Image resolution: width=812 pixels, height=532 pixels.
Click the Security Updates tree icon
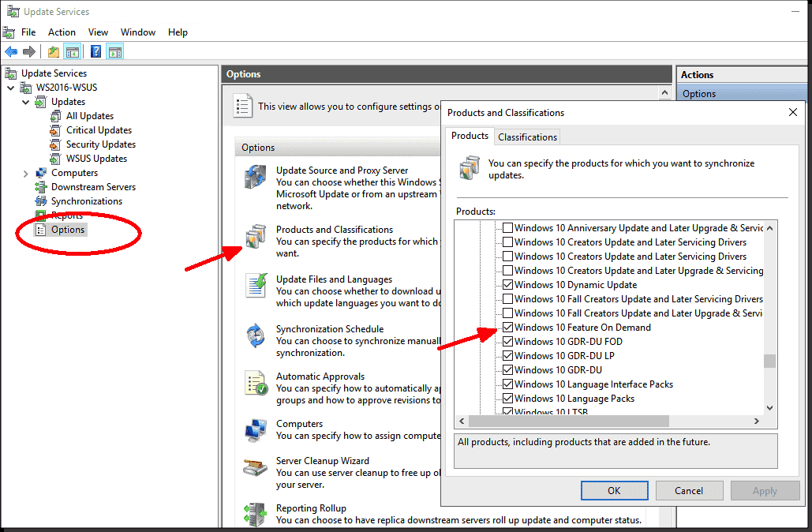tap(55, 144)
